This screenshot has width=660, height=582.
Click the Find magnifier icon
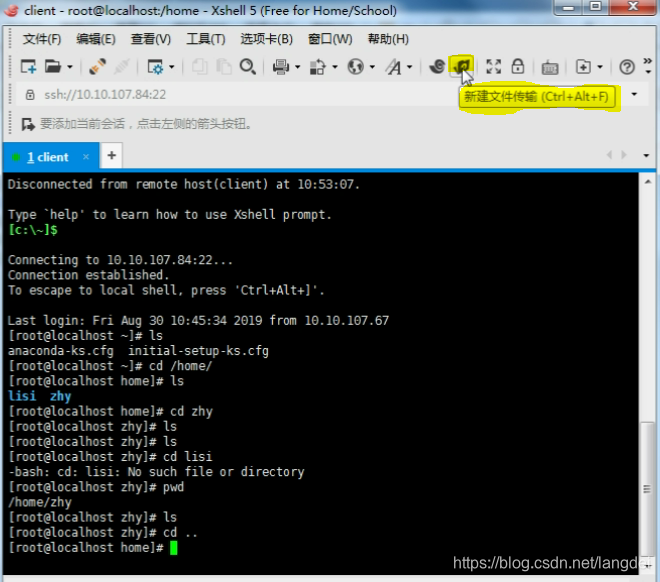click(x=248, y=66)
